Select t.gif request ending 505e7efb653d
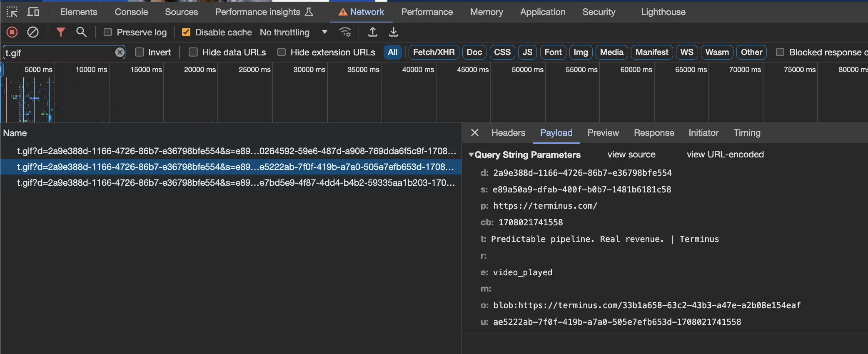868x354 pixels. coord(231,167)
